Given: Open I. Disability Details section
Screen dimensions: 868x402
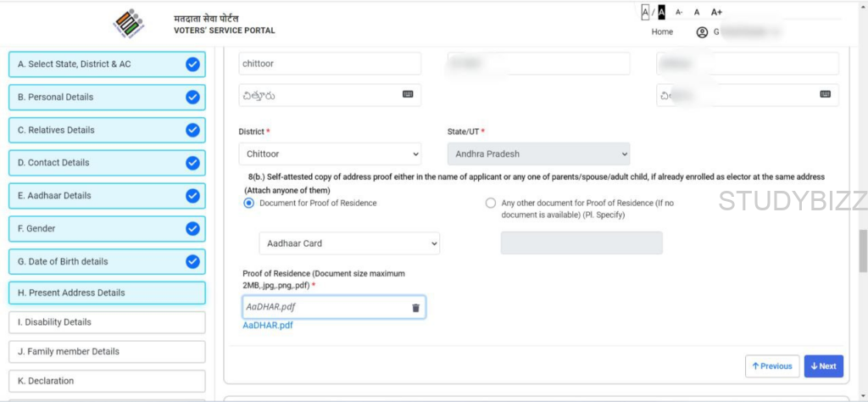Looking at the screenshot, I should [107, 322].
